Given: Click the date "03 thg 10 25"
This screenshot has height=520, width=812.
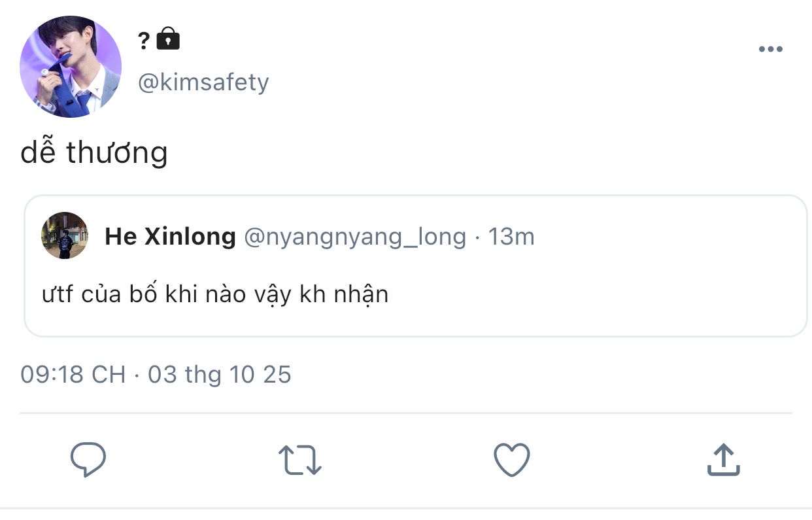Looking at the screenshot, I should pos(219,374).
